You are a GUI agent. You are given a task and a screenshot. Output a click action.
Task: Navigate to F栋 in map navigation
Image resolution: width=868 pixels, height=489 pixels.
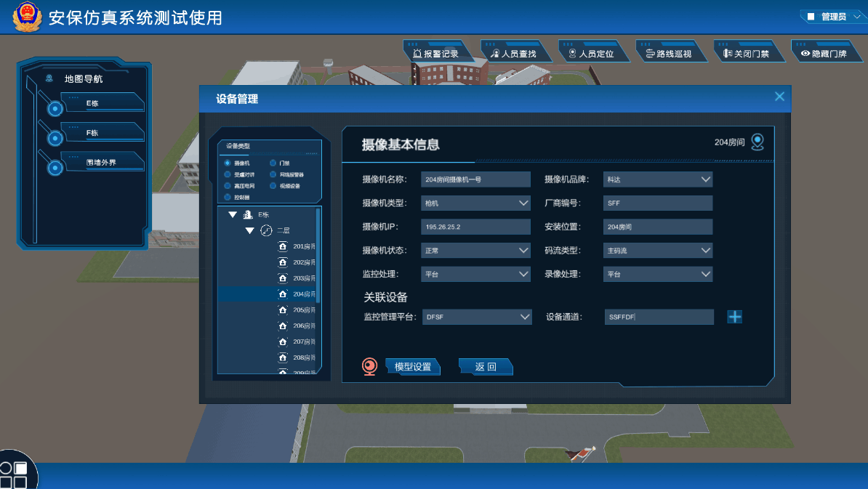point(102,133)
